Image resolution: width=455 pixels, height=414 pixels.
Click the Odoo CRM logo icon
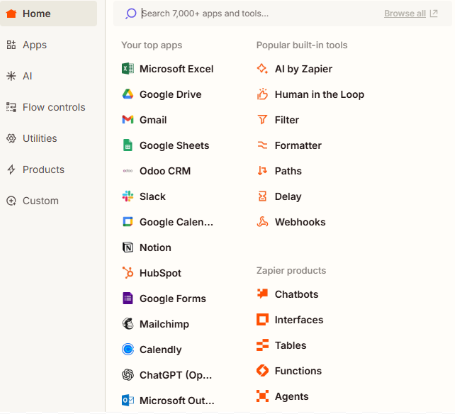coord(128,171)
